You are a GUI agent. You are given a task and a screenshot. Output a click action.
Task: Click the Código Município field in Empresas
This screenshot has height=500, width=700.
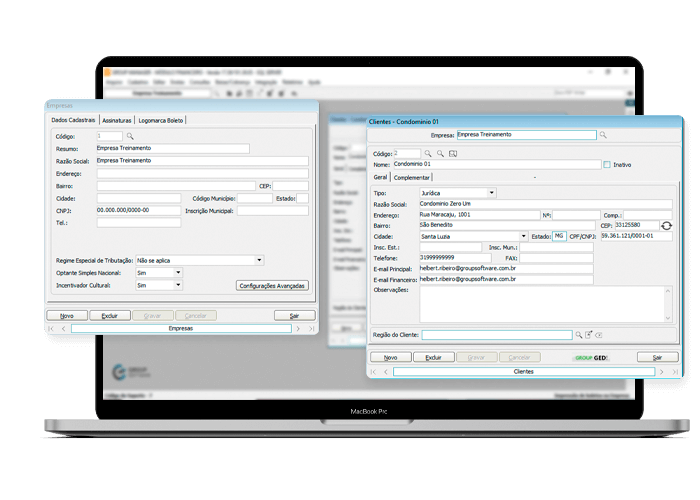[x=255, y=198]
